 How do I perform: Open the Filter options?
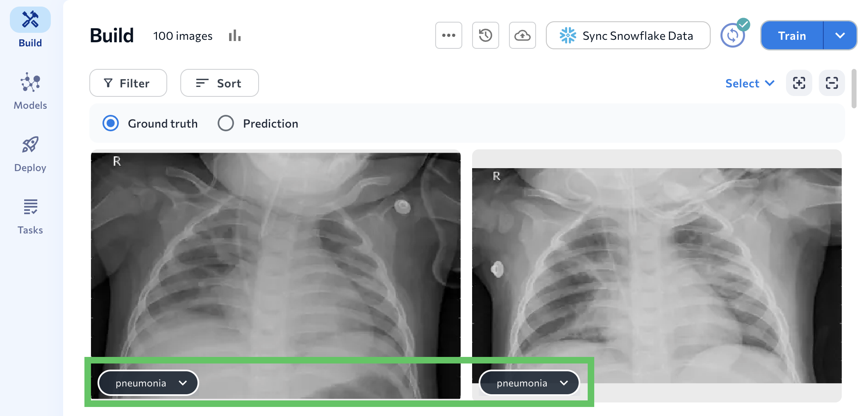128,83
